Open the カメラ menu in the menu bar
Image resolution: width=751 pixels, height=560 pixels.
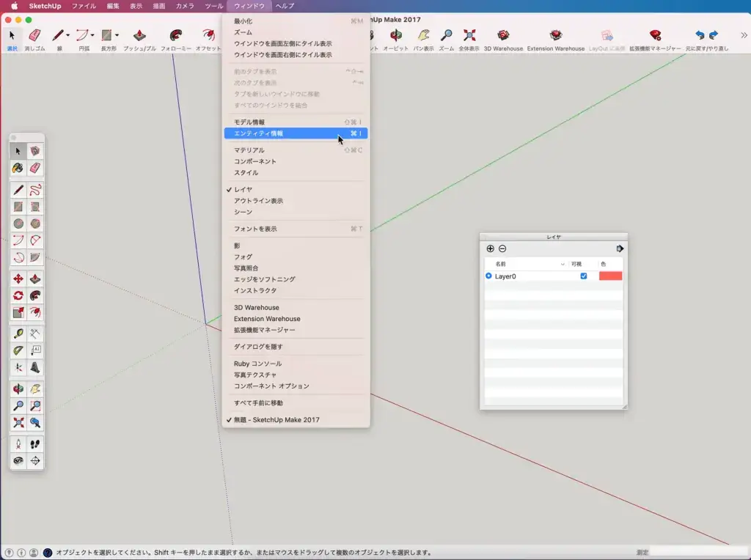click(x=185, y=6)
